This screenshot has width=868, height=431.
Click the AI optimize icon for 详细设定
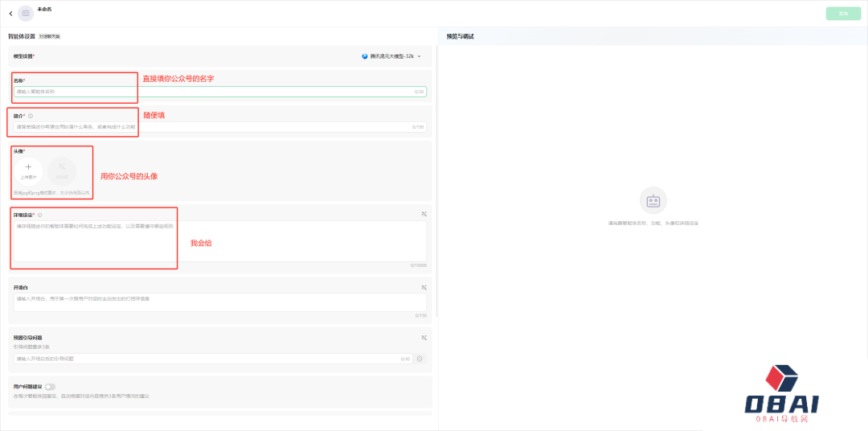pos(424,214)
